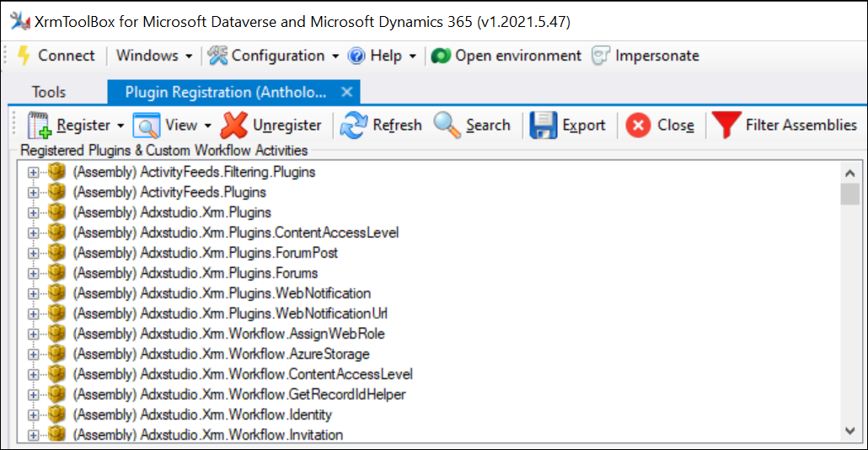Click the scrollbar down arrow
The height and width of the screenshot is (450, 868).
click(x=850, y=431)
